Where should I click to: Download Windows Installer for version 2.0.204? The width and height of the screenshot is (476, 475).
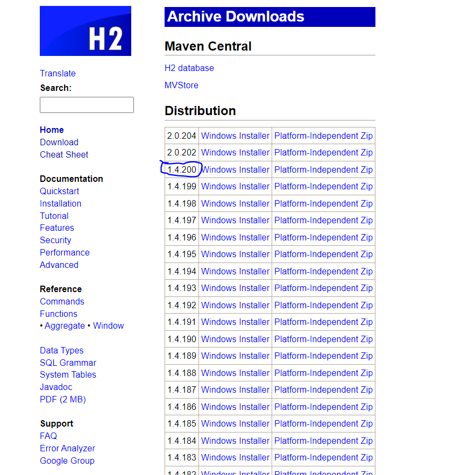235,136
